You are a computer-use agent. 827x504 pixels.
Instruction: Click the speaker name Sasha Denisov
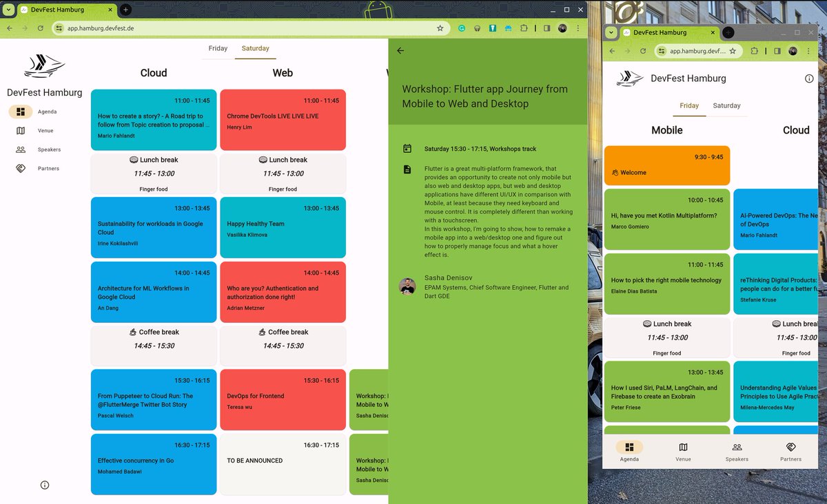(x=448, y=278)
